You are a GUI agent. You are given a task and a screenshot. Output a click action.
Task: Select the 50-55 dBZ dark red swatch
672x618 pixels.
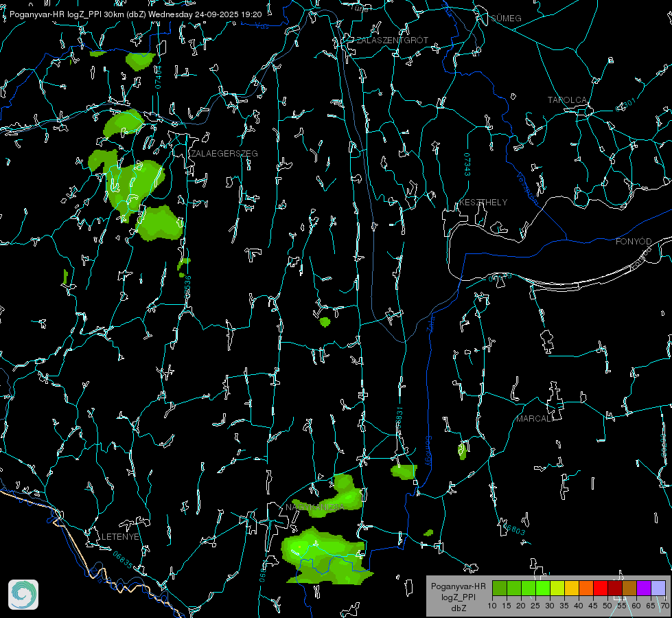coord(615,588)
